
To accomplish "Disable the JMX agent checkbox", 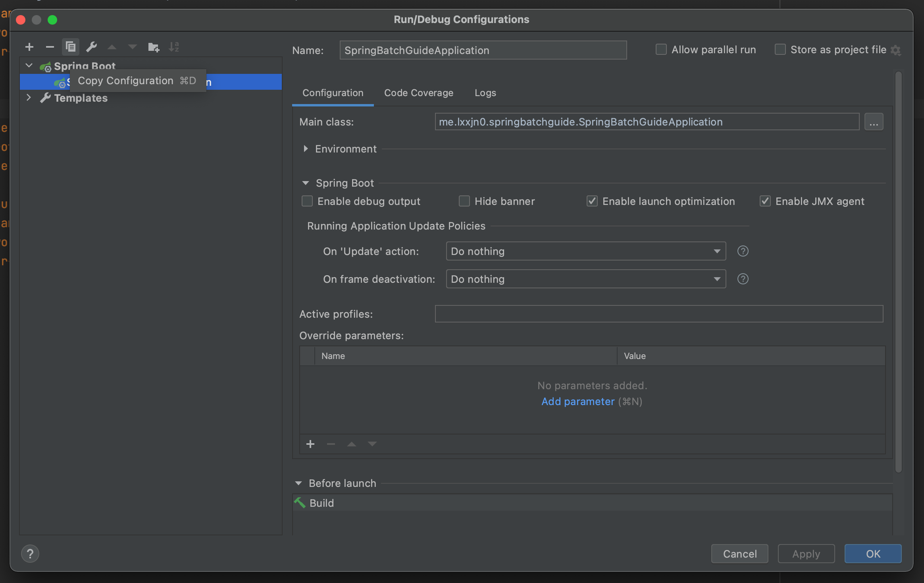I will click(765, 201).
